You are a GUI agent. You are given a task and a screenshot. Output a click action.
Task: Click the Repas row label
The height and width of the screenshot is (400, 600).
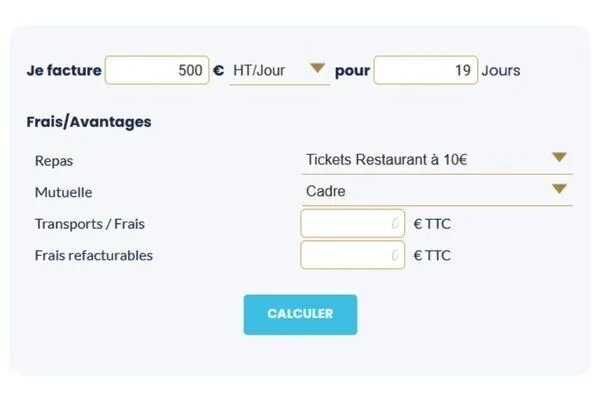point(54,160)
